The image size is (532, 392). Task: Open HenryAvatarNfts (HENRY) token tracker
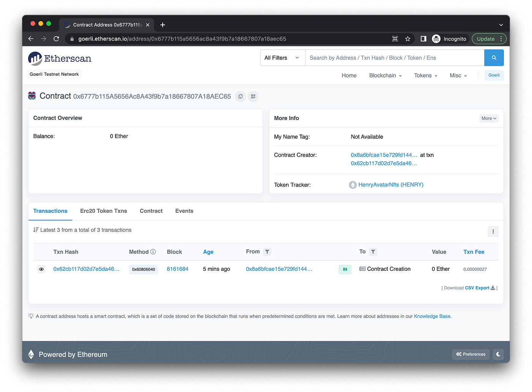391,185
